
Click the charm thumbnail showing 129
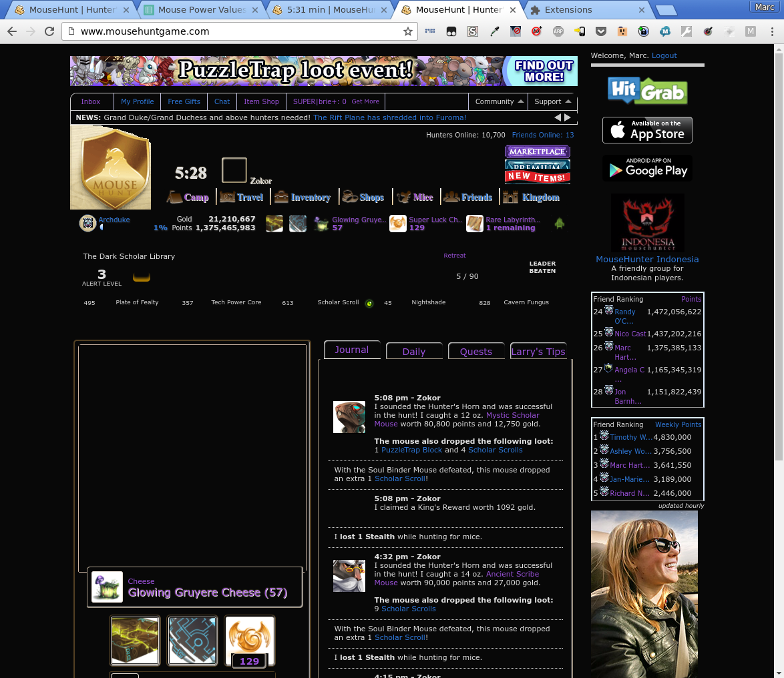250,641
